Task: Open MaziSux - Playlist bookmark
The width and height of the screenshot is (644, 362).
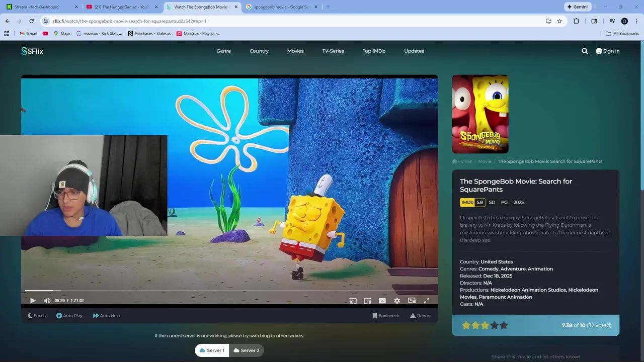Action: (x=198, y=34)
